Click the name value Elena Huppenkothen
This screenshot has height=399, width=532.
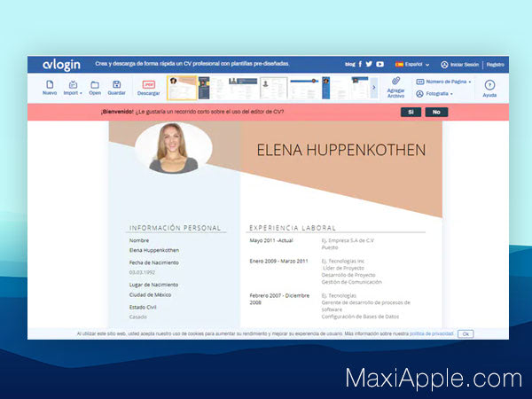tap(154, 250)
